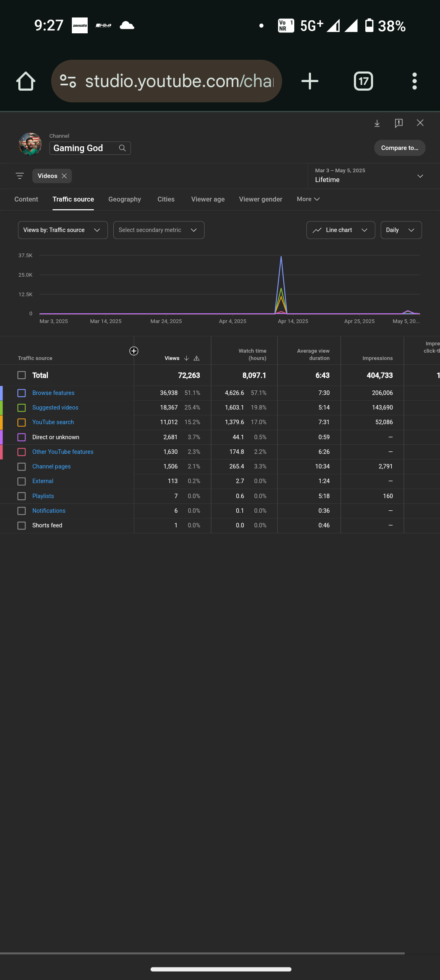440x980 pixels.
Task: Open the YouTube search link
Action: point(53,422)
